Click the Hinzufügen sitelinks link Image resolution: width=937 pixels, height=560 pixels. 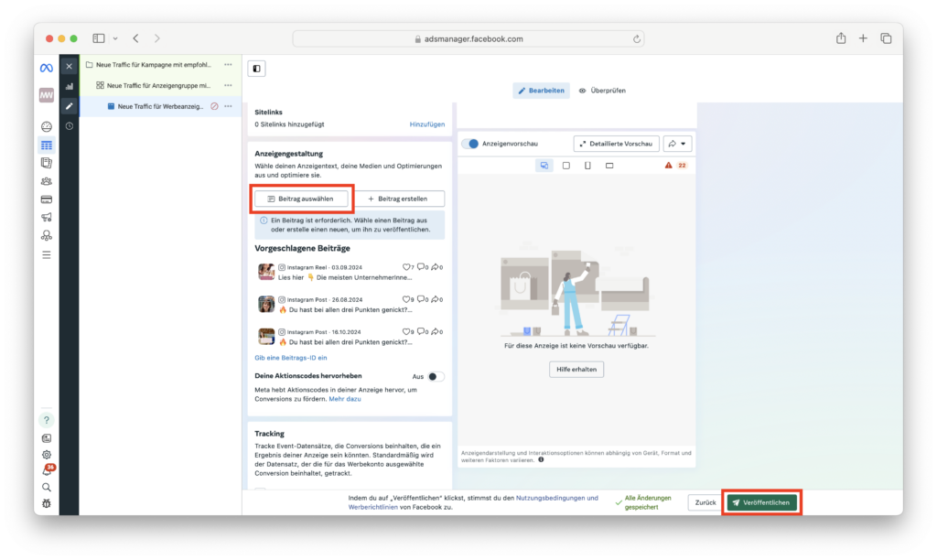pyautogui.click(x=426, y=124)
